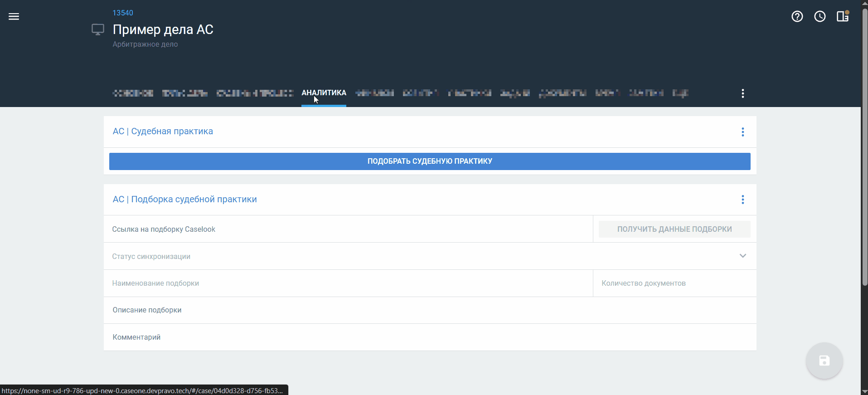Viewport: 868px width, 395px height.
Task: Select the АНАЛИТИКА tab
Action: [324, 93]
